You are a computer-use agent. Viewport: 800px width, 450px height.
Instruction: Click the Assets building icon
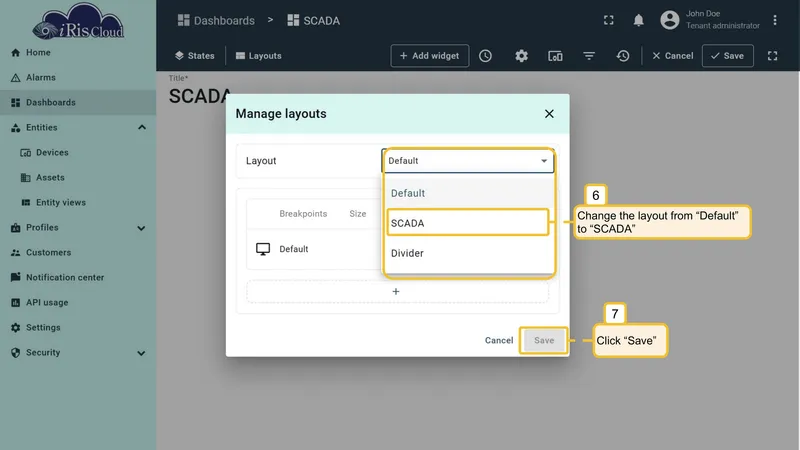point(26,178)
